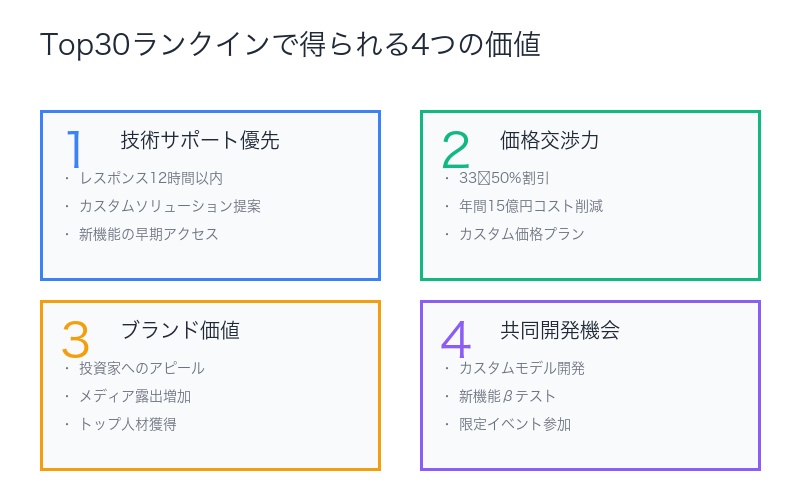The height and width of the screenshot is (500, 800).
Task: Click the large orange number 3
Action: tap(75, 340)
